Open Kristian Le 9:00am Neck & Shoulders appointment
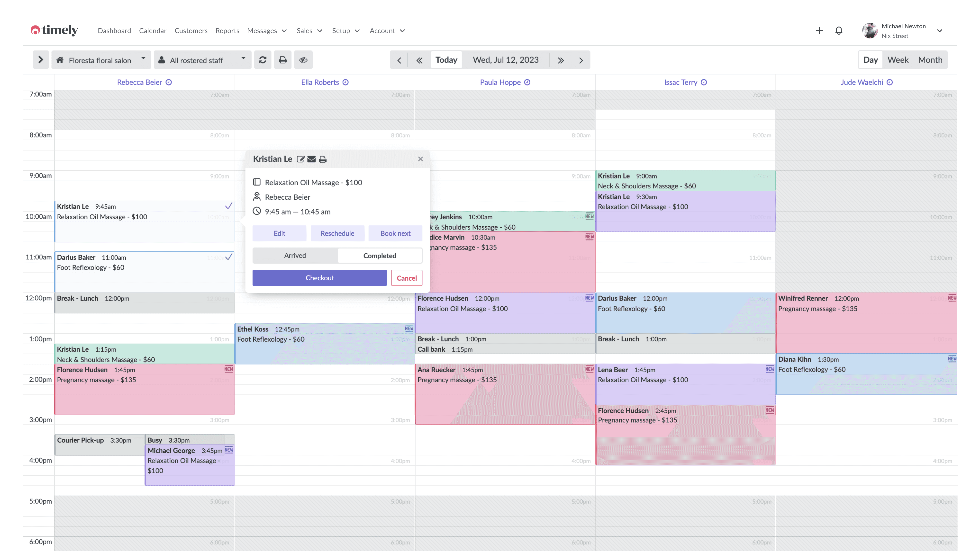Screen dimensions: 980x551 pyautogui.click(x=686, y=181)
